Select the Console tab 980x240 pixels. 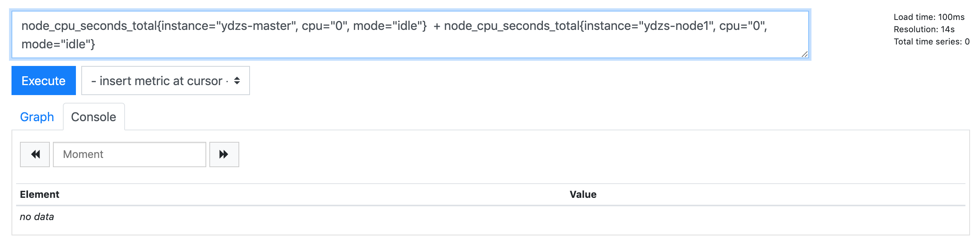point(94,117)
